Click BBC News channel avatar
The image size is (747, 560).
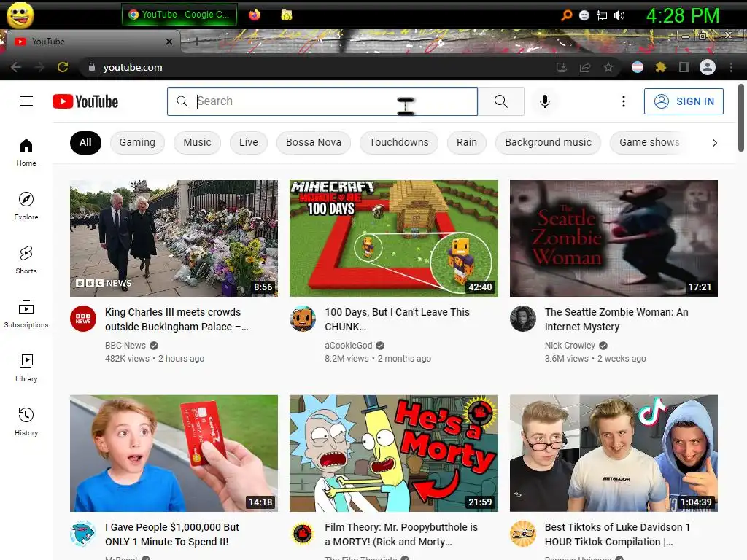pyautogui.click(x=83, y=319)
